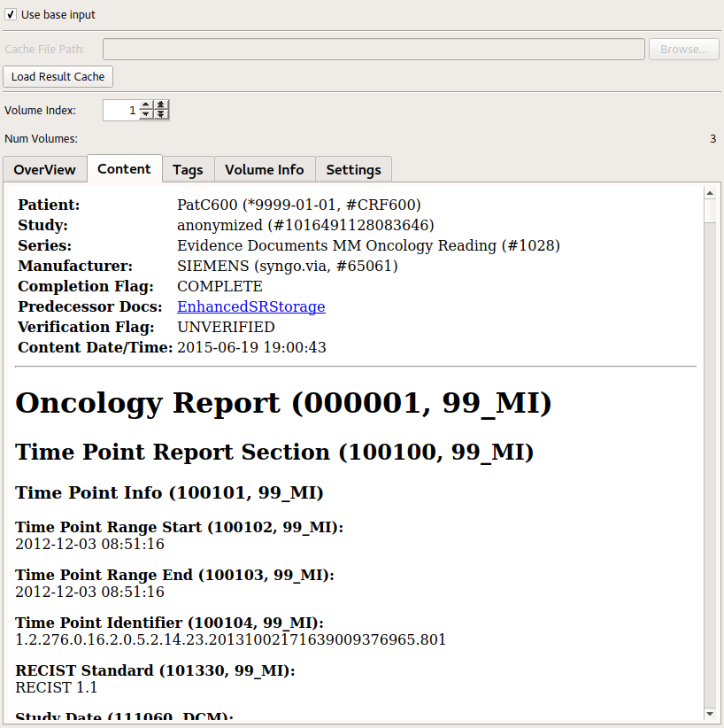Click the scrollbar down arrow in report
Screen dimensions: 724x728
[710, 713]
